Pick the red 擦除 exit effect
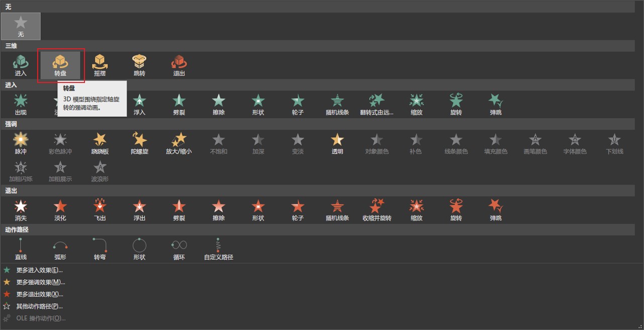 click(x=218, y=210)
